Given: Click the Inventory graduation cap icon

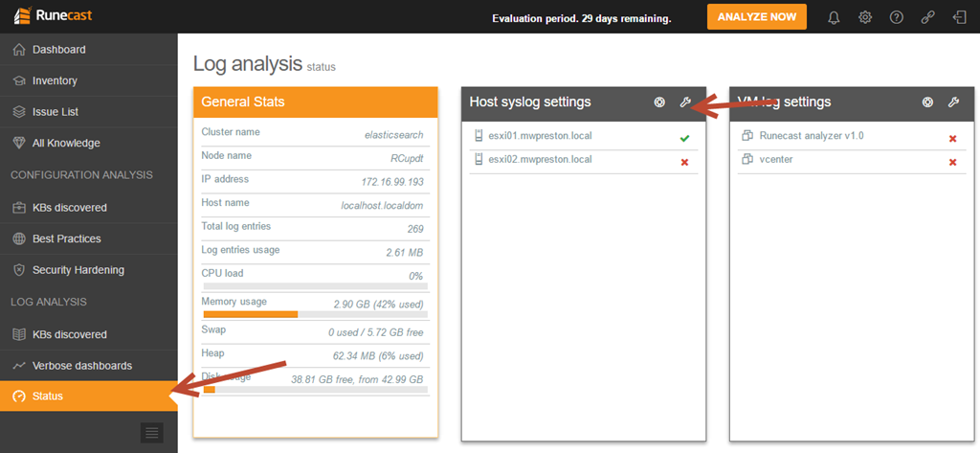Looking at the screenshot, I should click(x=19, y=80).
